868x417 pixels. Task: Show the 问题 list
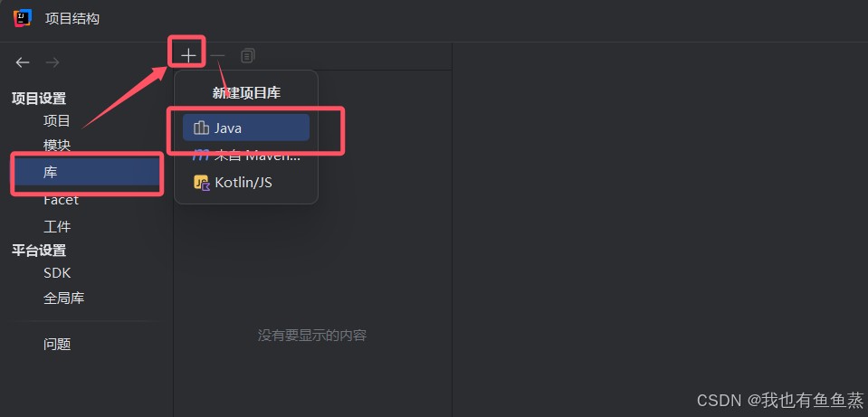(57, 344)
